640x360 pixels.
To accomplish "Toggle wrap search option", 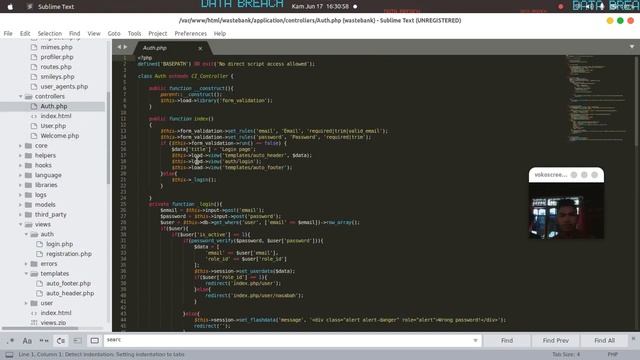I will pos(61,340).
